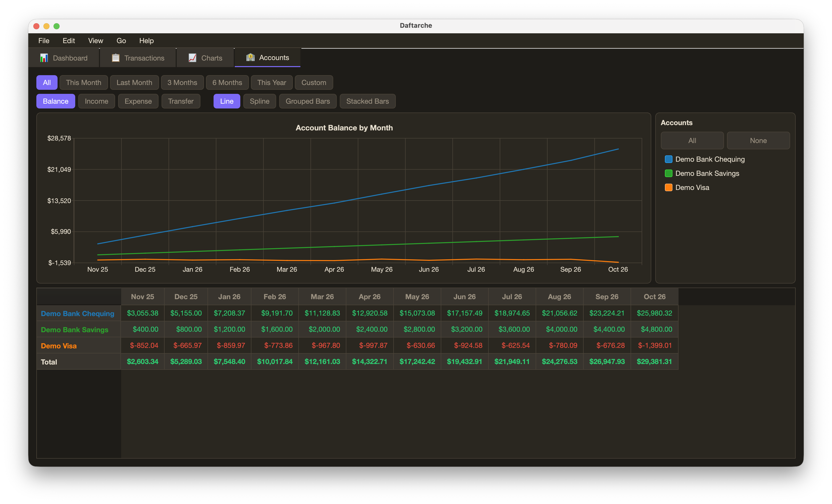Pick the Custom date range
832x504 pixels.
[x=314, y=83]
